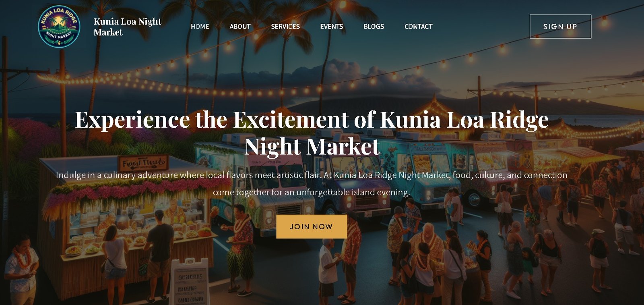Click the wooden sign atop the food stall
Image resolution: width=644 pixels, height=305 pixels.
(x=143, y=163)
